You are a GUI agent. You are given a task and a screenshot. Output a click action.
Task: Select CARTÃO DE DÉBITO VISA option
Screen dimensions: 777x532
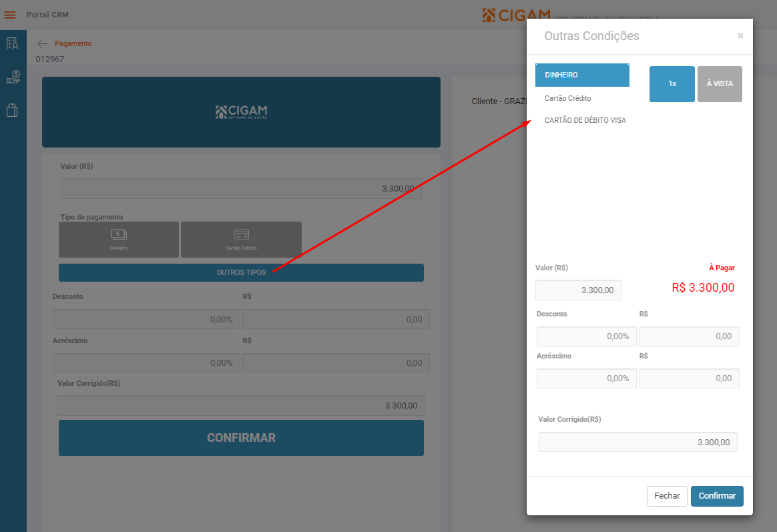[x=585, y=120]
